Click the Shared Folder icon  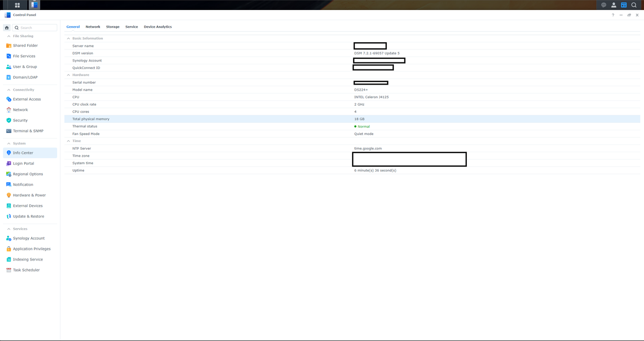pyautogui.click(x=9, y=45)
